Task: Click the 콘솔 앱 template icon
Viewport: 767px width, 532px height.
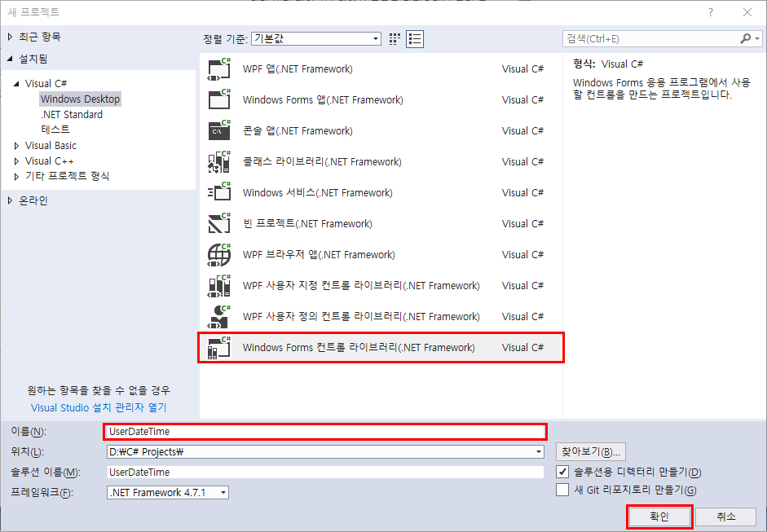Action: [x=219, y=130]
